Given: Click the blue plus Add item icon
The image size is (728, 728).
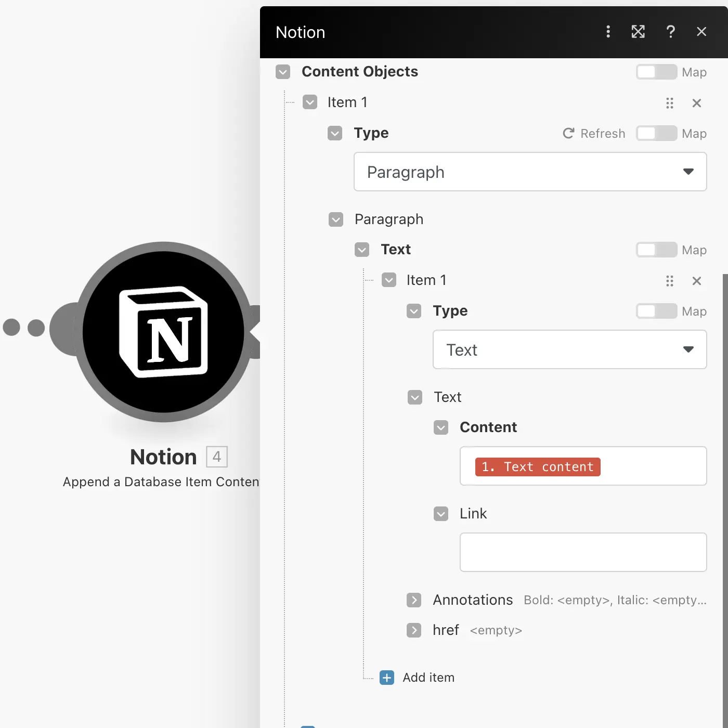Looking at the screenshot, I should (387, 678).
